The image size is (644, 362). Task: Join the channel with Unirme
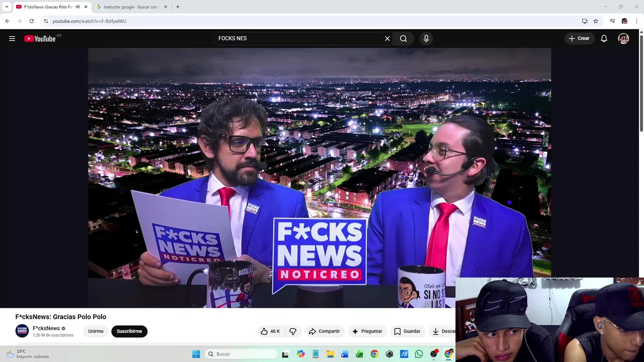[x=96, y=331]
